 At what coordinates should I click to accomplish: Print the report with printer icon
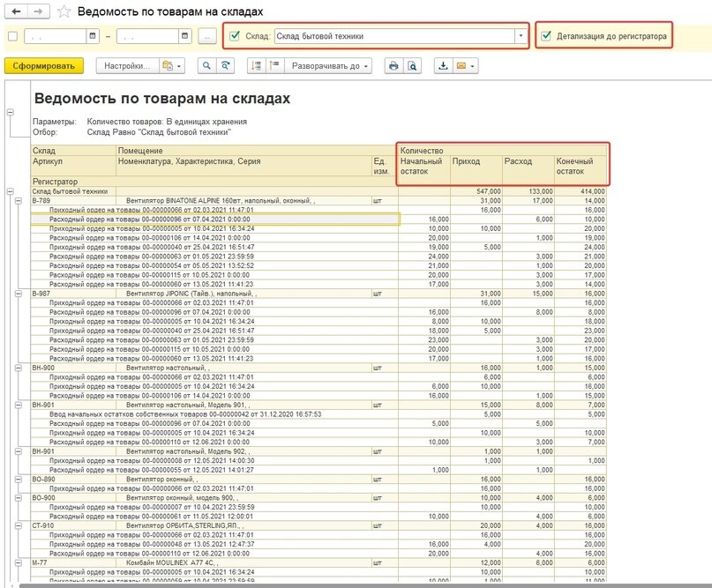click(393, 66)
